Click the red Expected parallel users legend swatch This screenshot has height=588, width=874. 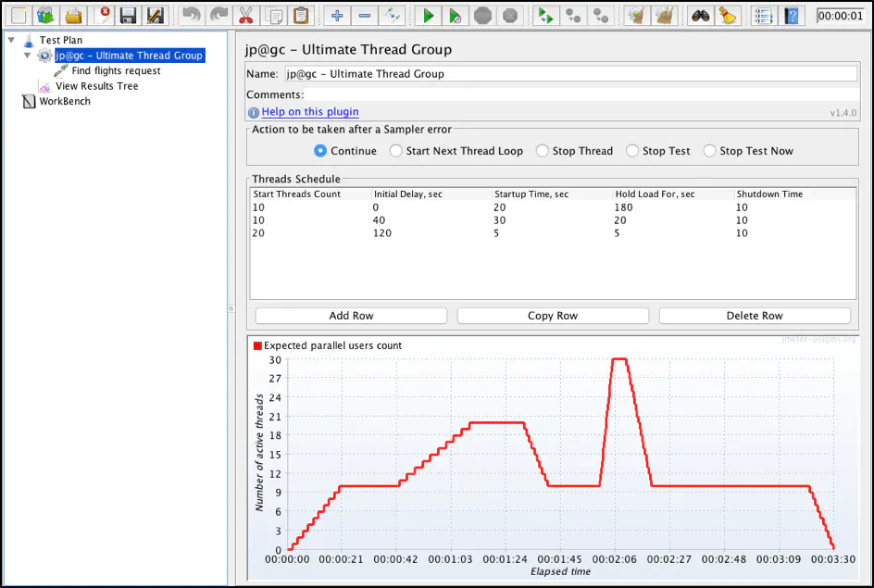pyautogui.click(x=257, y=345)
